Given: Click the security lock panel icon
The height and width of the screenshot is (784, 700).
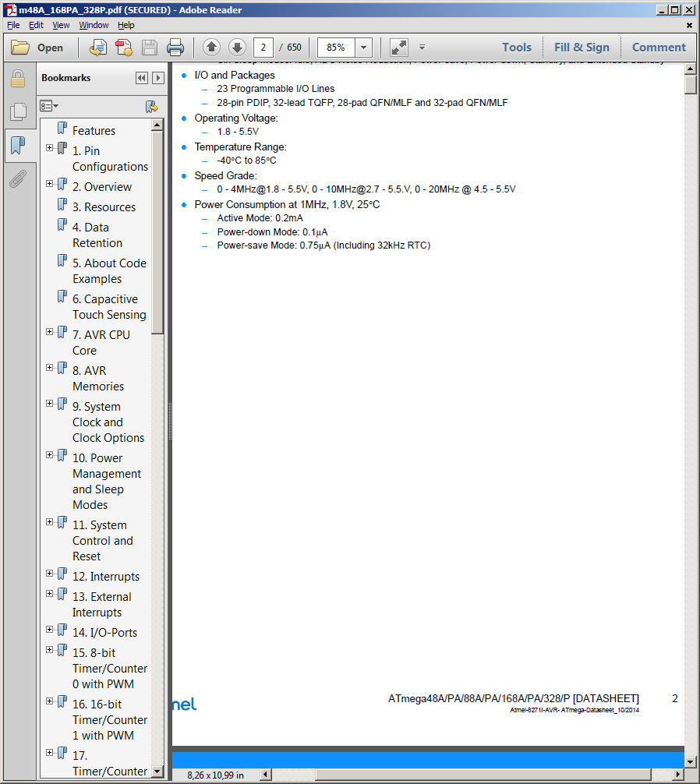Looking at the screenshot, I should 18,79.
